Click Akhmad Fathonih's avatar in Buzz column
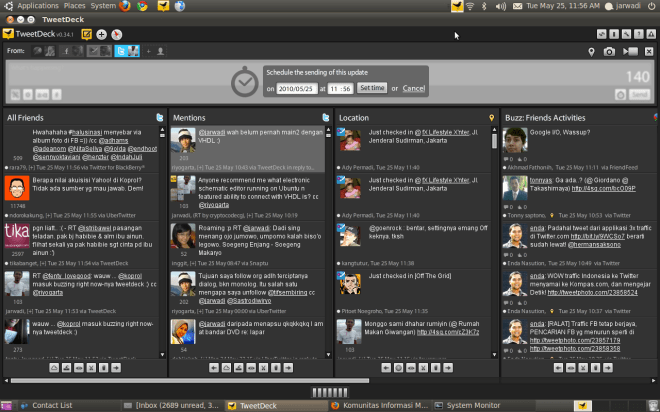The width and height of the screenshot is (660, 412). point(515,140)
